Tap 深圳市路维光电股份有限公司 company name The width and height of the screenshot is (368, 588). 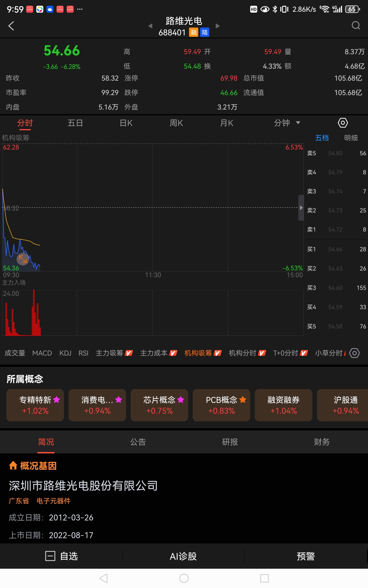[83, 485]
